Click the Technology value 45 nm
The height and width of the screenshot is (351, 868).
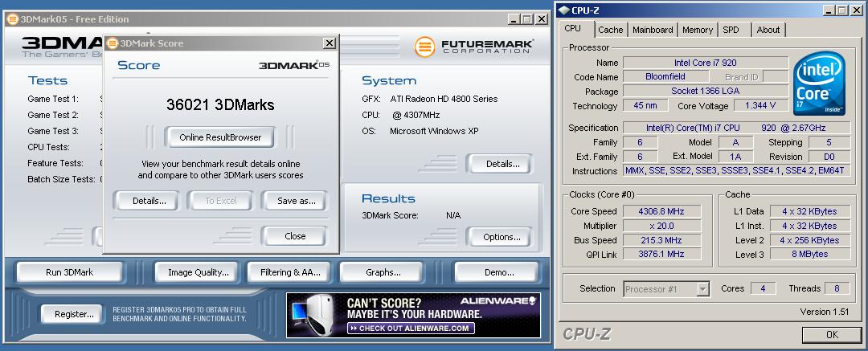coord(645,105)
